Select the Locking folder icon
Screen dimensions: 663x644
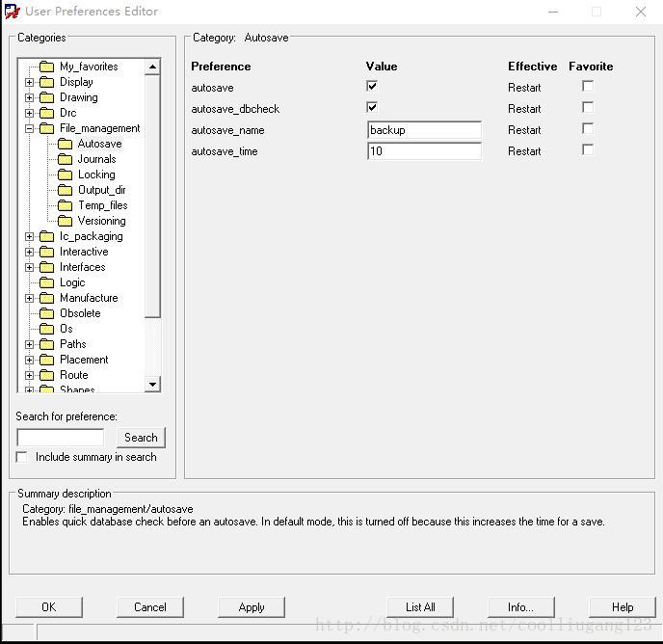pyautogui.click(x=65, y=174)
